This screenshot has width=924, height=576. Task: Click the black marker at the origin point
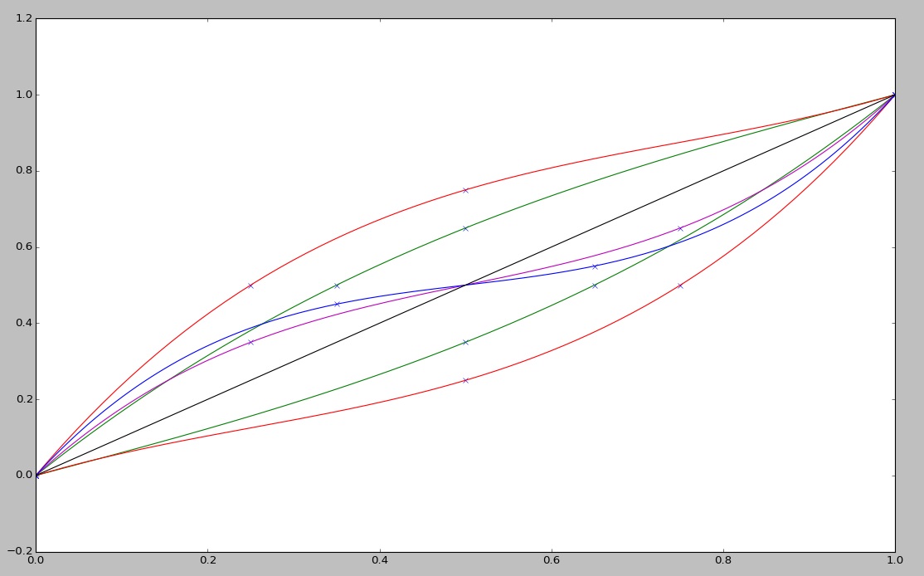pyautogui.click(x=36, y=476)
